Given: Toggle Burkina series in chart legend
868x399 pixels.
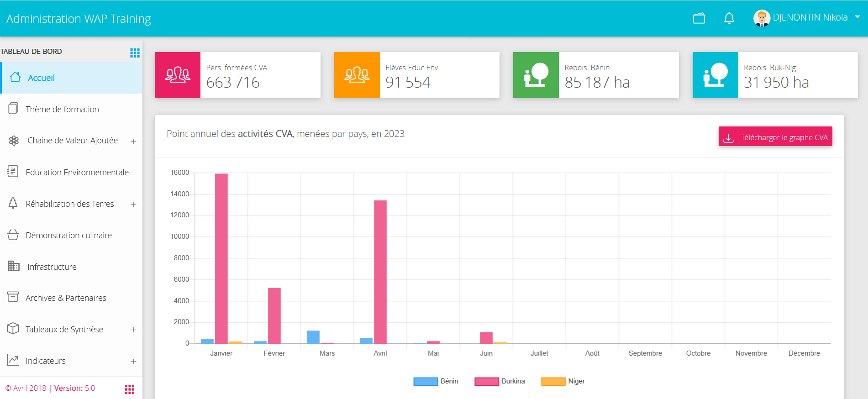Looking at the screenshot, I should pyautogui.click(x=500, y=381).
